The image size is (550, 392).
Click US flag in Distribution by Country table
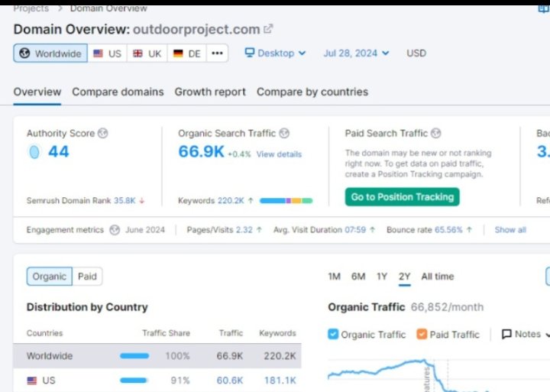tap(32, 381)
